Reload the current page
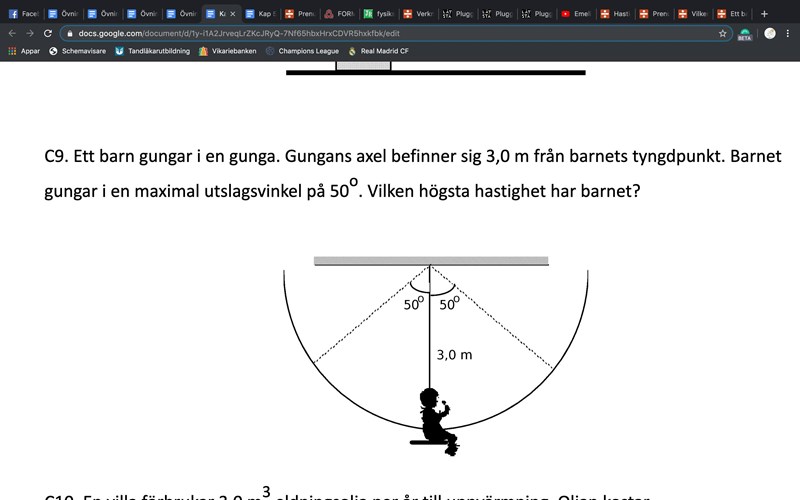The height and width of the screenshot is (500, 800). [48, 33]
